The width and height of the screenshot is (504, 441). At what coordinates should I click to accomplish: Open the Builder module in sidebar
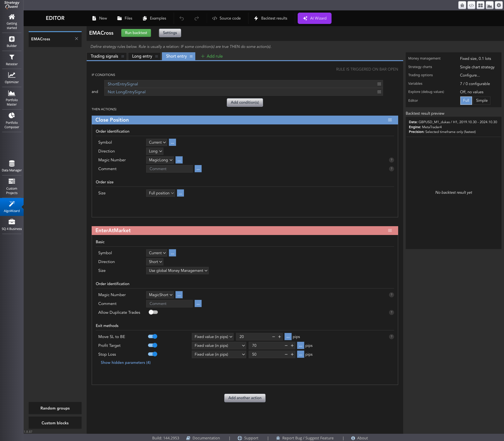pos(12,42)
